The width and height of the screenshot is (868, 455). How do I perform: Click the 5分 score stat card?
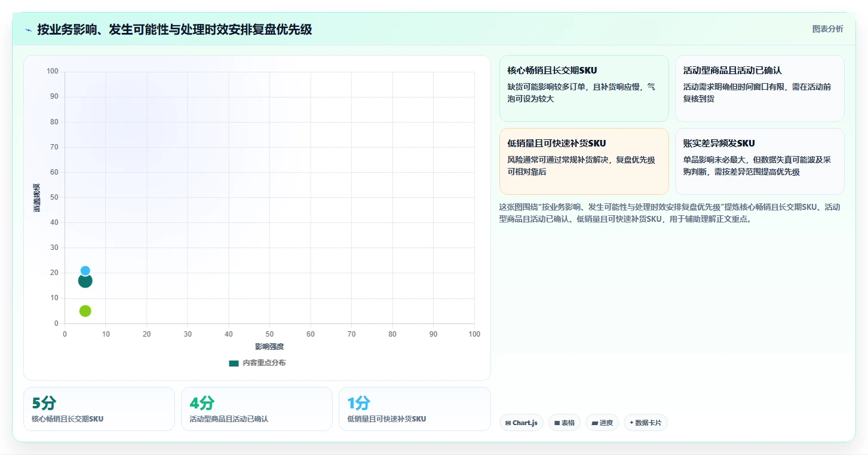click(x=99, y=409)
